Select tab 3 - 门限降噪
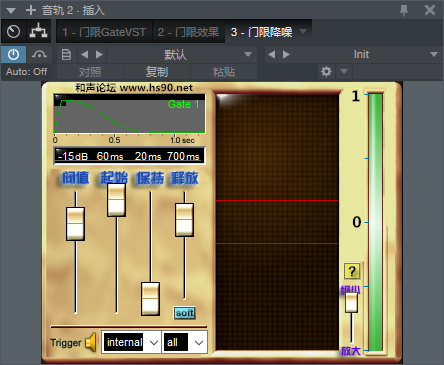444x365 pixels. pyautogui.click(x=261, y=32)
